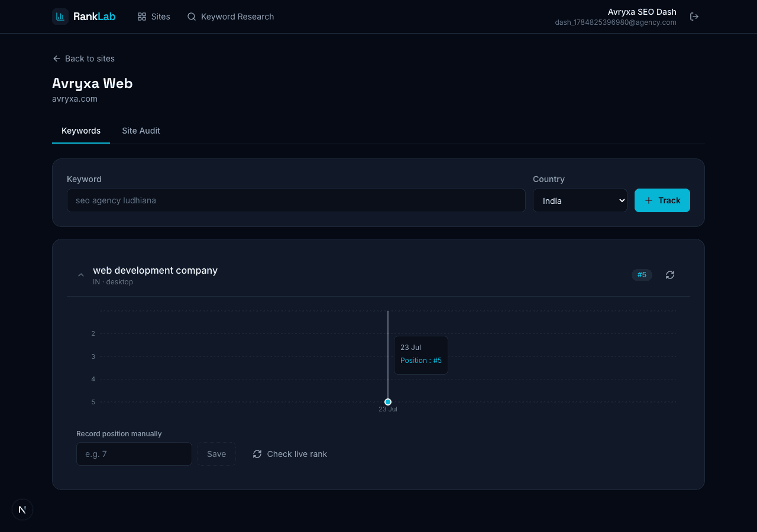
Task: Open Keyword Research page
Action: (231, 17)
